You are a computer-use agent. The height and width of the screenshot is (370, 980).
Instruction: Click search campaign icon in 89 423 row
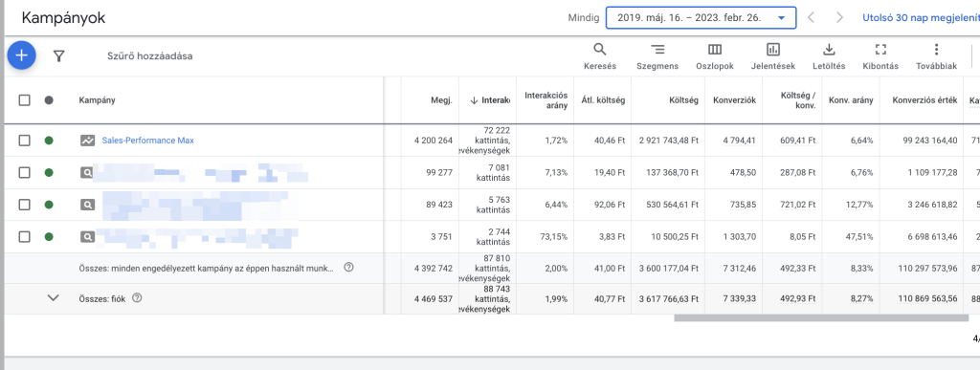coord(87,205)
